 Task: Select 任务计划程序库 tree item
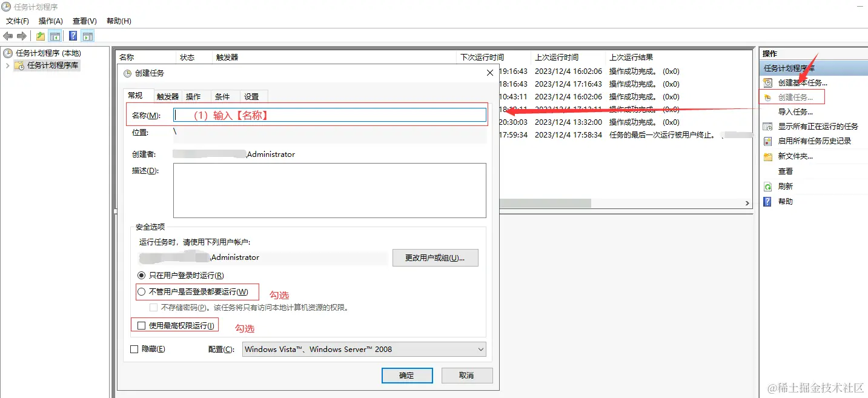coord(53,65)
